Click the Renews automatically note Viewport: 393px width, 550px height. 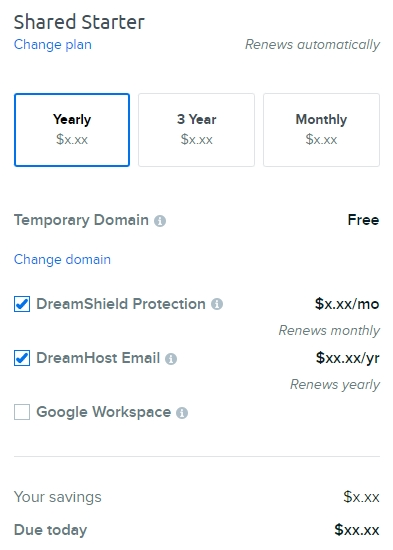(312, 45)
